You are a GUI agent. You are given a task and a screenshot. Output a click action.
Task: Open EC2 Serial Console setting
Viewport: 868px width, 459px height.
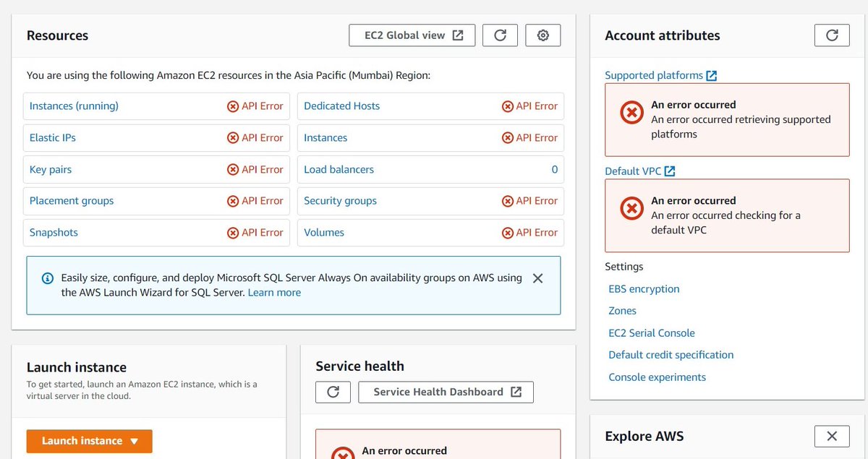652,333
